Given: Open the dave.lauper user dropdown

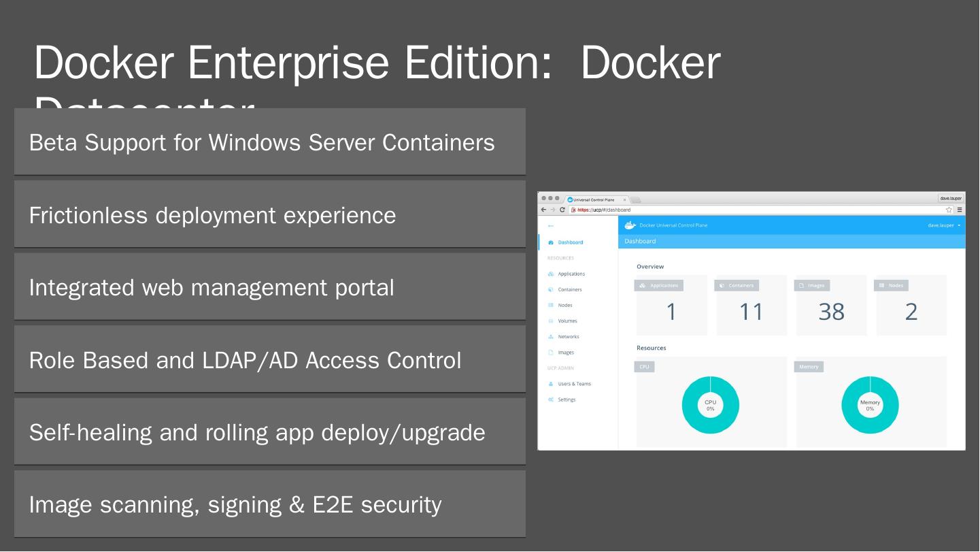Looking at the screenshot, I should click(945, 225).
